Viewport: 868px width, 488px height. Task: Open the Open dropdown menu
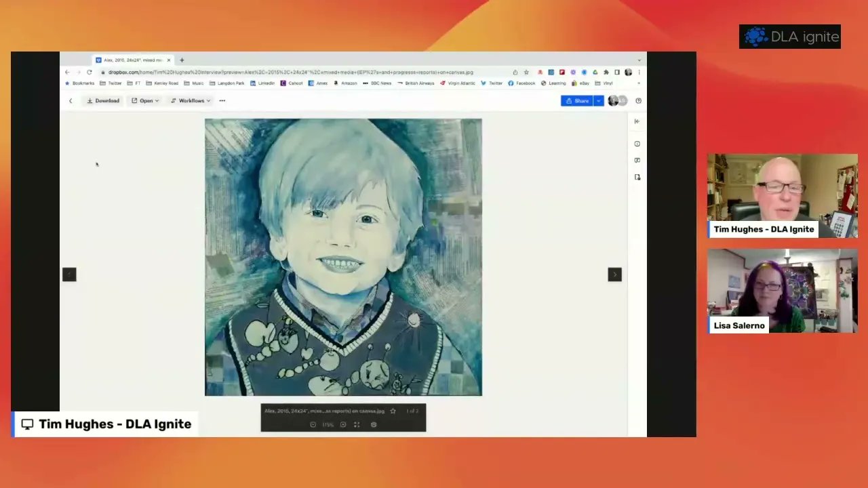(145, 101)
